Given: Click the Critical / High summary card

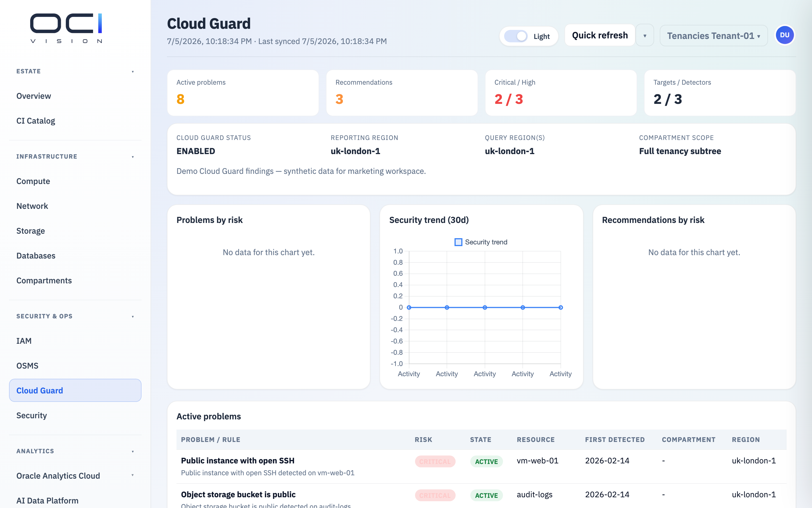Looking at the screenshot, I should click(561, 93).
